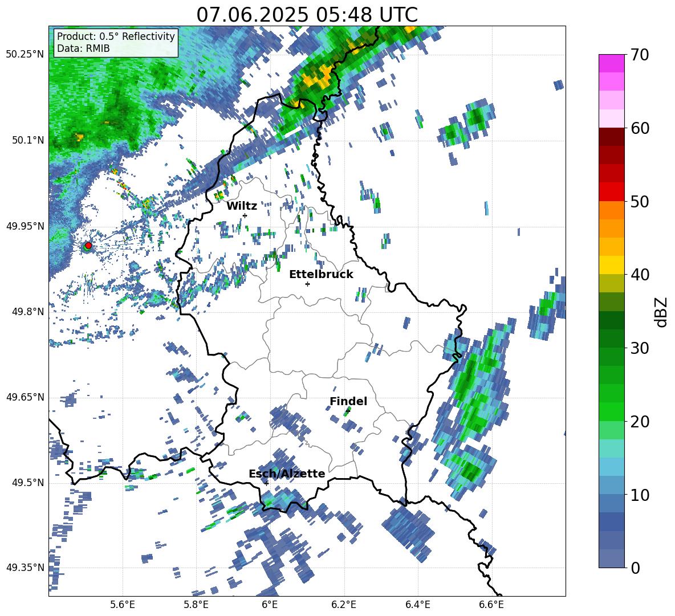Click the 70 tick on the colorbar
Image resolution: width=675 pixels, height=616 pixels.
639,55
